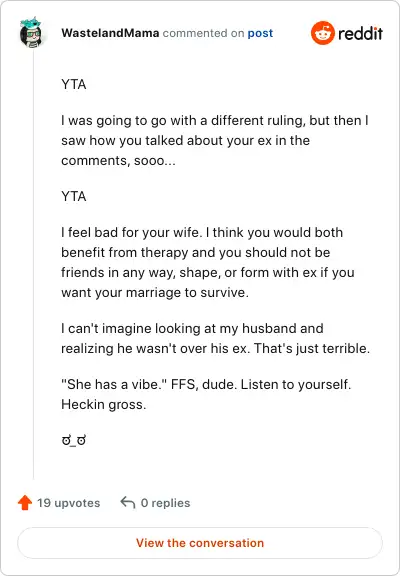Click the vertical comment thread line
Viewport: 400px width, 576px height.
pos(33,264)
